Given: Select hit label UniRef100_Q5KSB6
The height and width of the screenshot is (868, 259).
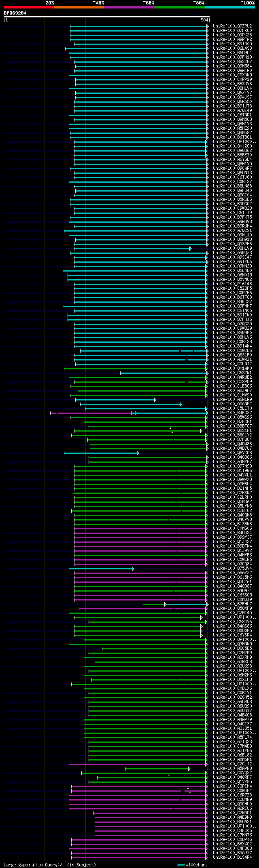Looking at the screenshot, I should [232, 199].
